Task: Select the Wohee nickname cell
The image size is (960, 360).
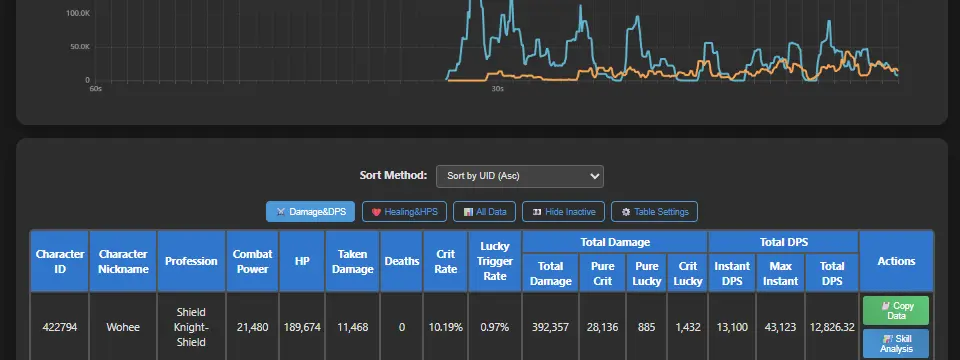Action: tap(123, 327)
